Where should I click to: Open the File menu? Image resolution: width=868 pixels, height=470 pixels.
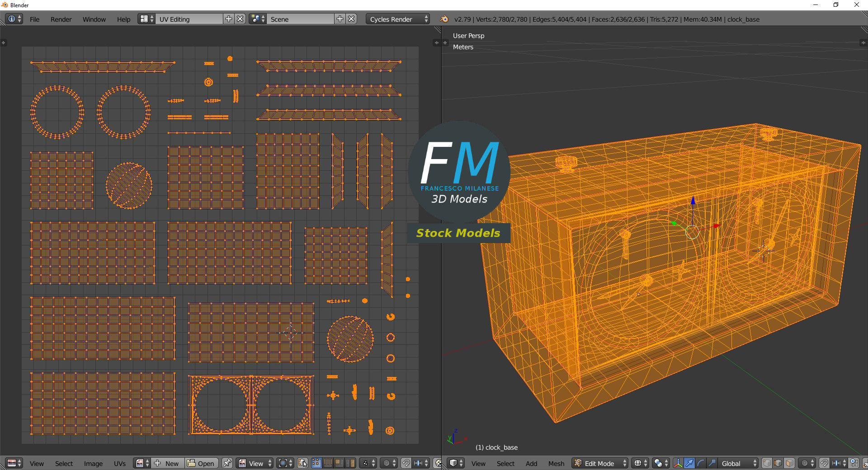coord(35,19)
